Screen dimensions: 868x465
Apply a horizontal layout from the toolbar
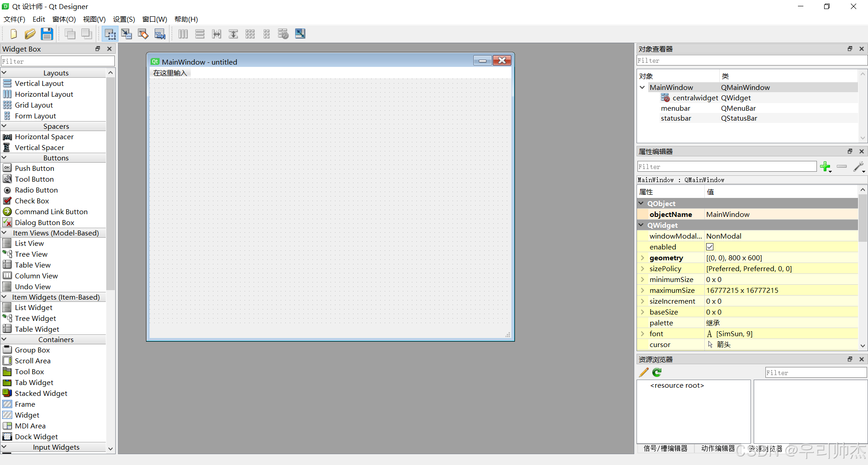tap(183, 33)
